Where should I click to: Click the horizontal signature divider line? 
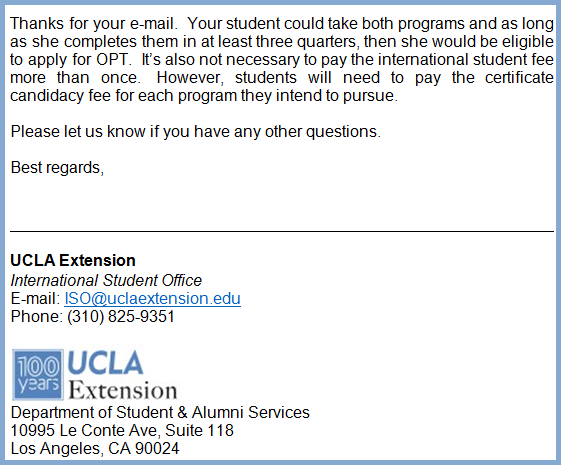pyautogui.click(x=282, y=232)
